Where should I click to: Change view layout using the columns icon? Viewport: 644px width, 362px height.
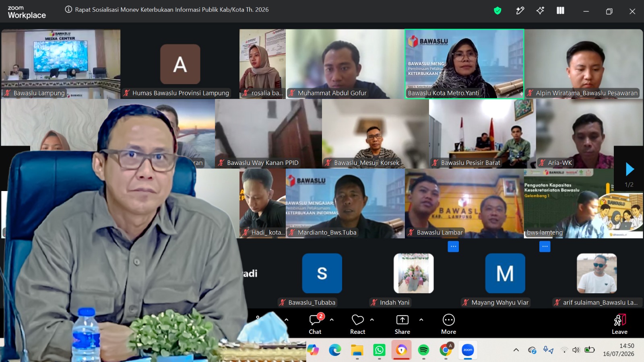coord(560,11)
